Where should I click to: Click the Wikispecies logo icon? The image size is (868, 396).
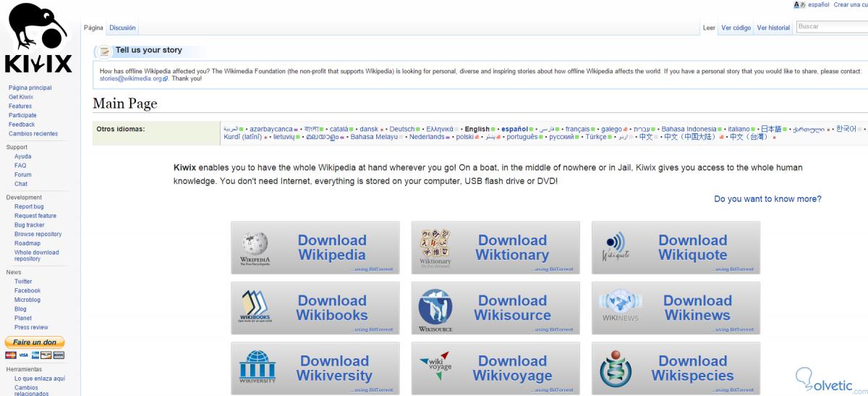[x=616, y=370]
